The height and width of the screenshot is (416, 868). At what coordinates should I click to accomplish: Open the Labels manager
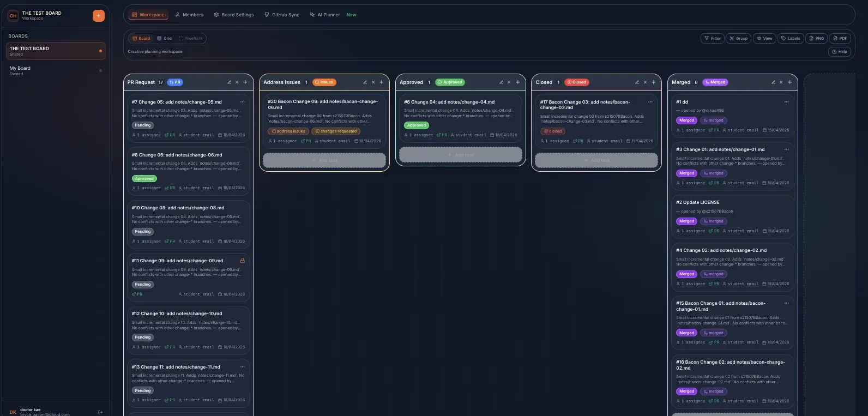click(x=791, y=39)
